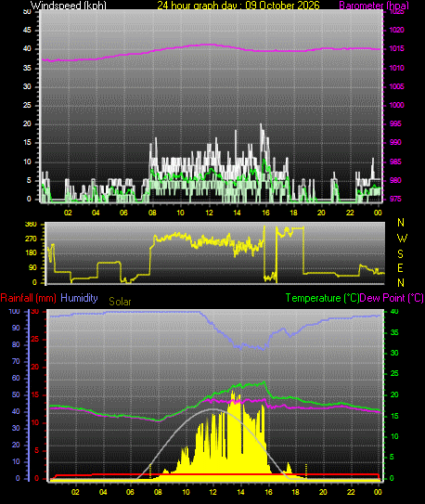Click barometer axis value 985

395,162
